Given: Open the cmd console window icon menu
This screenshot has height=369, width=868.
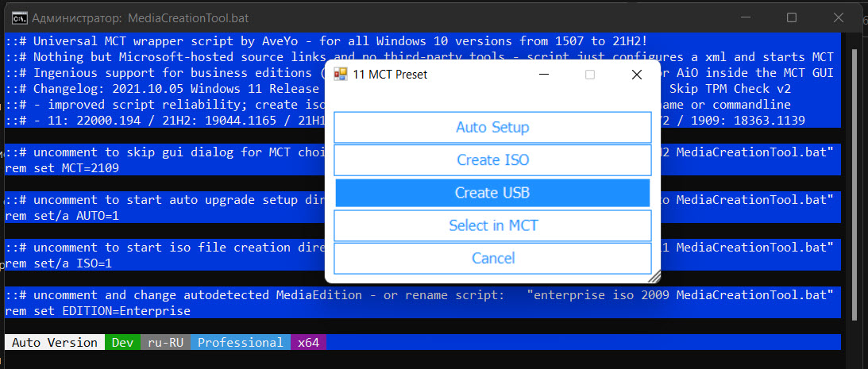Looking at the screenshot, I should [x=20, y=18].
